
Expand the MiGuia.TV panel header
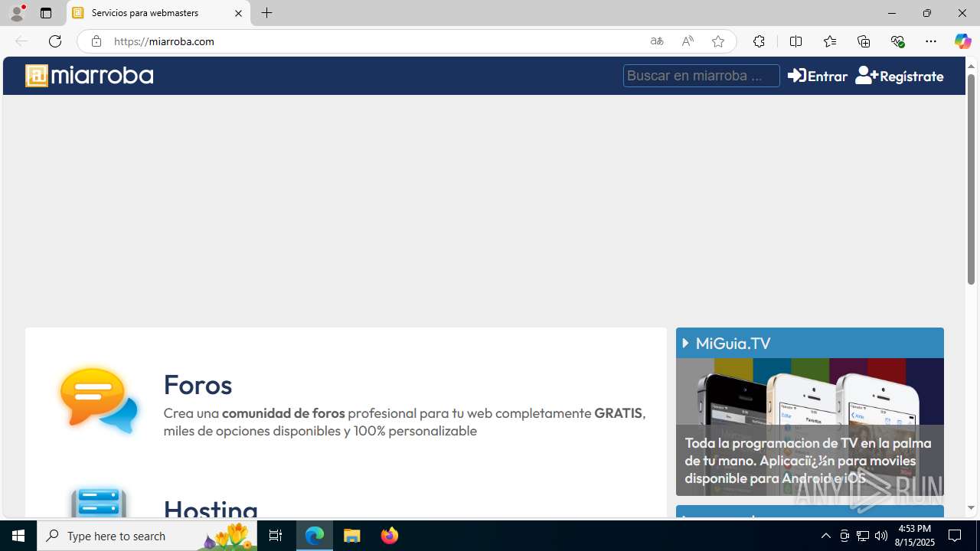coord(809,343)
